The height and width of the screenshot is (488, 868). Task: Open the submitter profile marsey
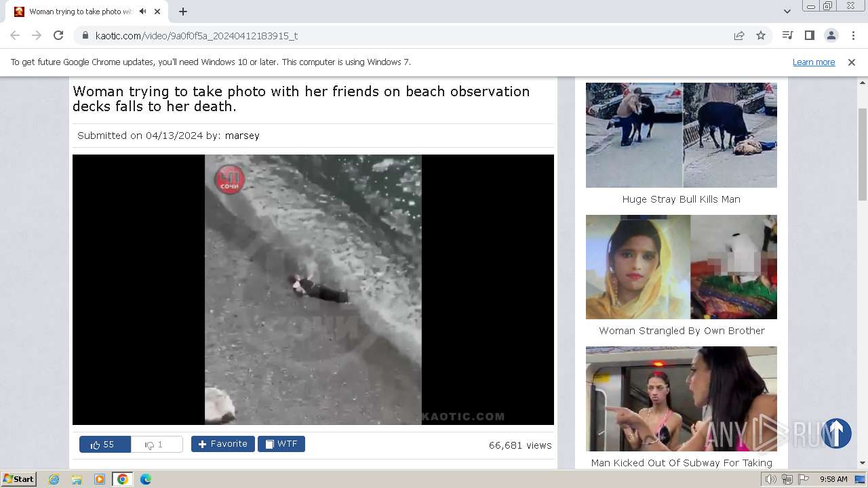242,136
